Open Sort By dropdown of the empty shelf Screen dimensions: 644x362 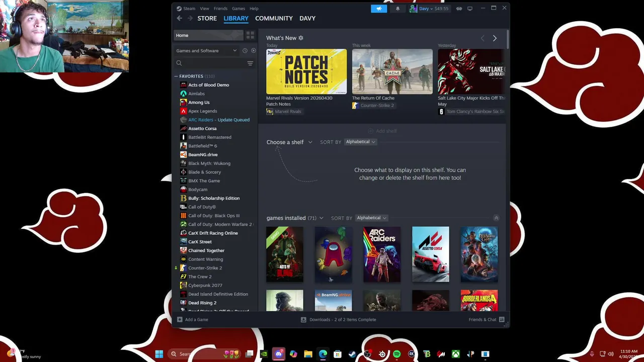point(360,142)
